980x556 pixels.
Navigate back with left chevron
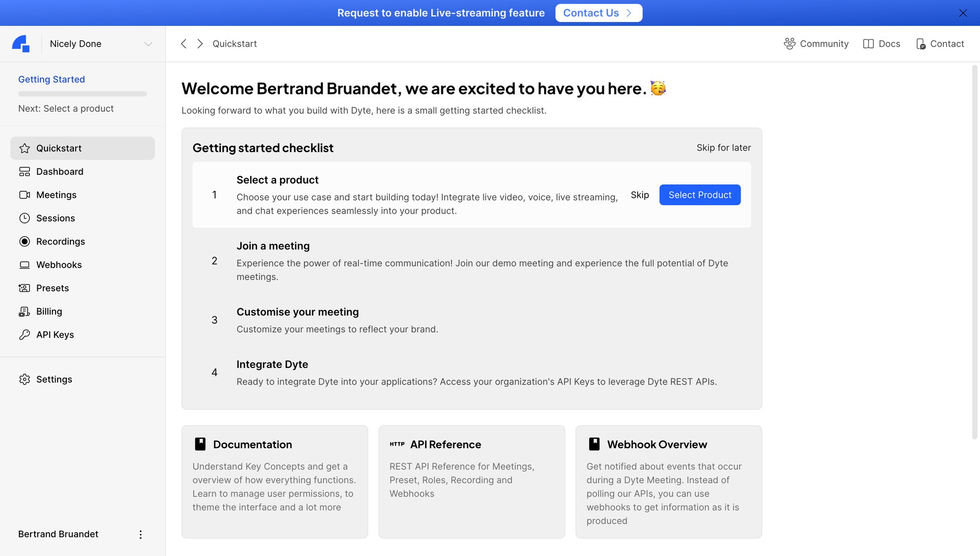[184, 44]
